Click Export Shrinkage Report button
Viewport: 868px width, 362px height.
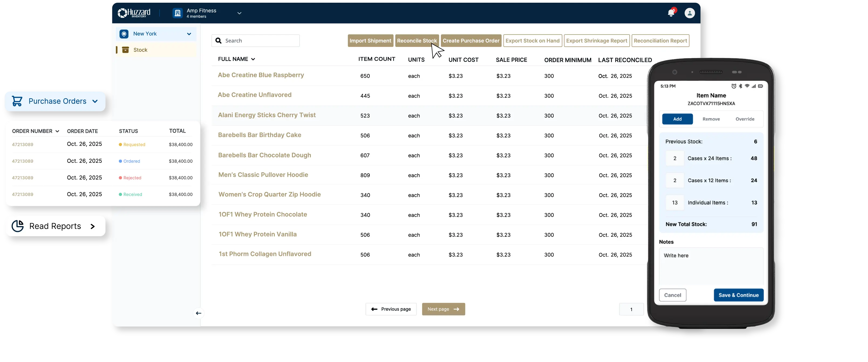click(x=596, y=40)
